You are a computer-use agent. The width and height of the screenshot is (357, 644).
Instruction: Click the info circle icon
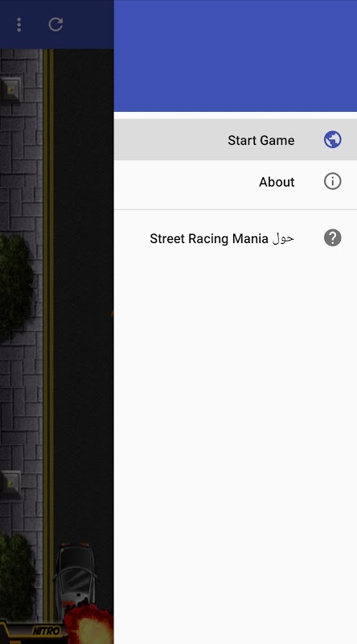[332, 181]
